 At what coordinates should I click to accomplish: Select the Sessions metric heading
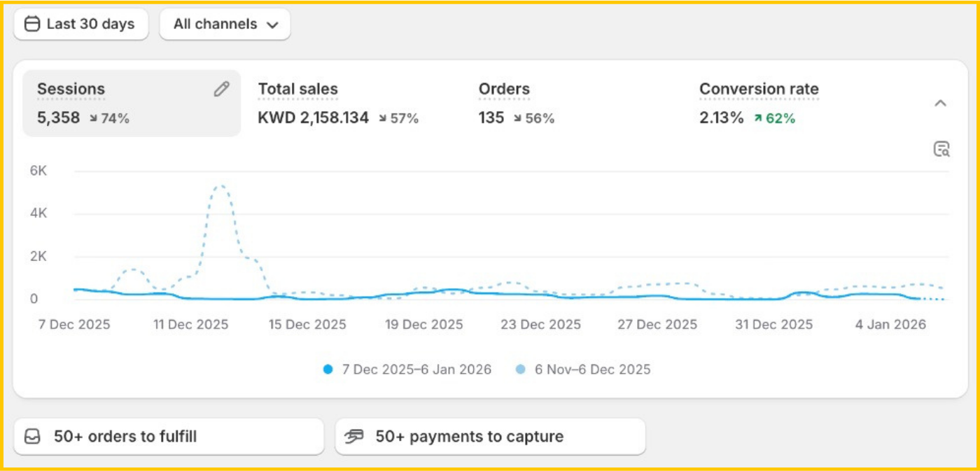(x=71, y=90)
